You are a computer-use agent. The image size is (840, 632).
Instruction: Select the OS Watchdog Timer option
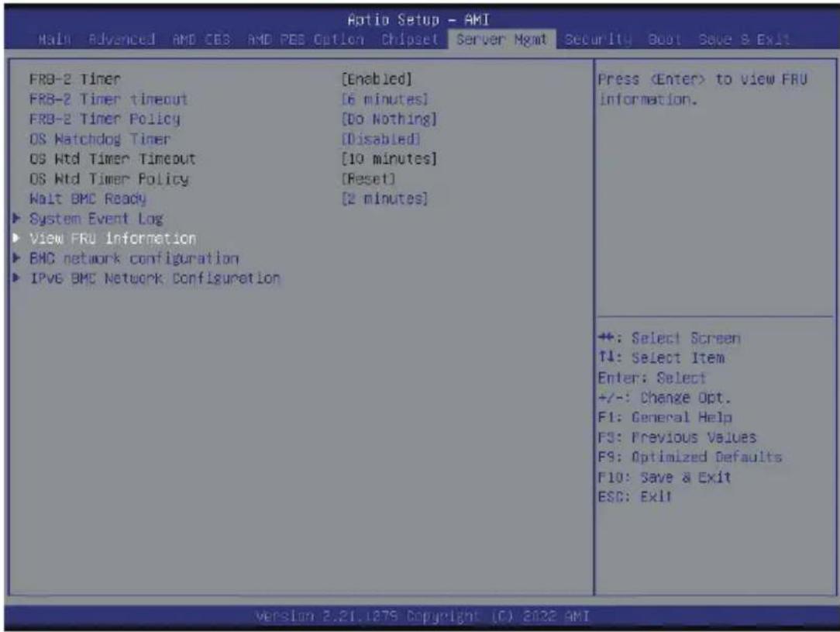(100, 140)
